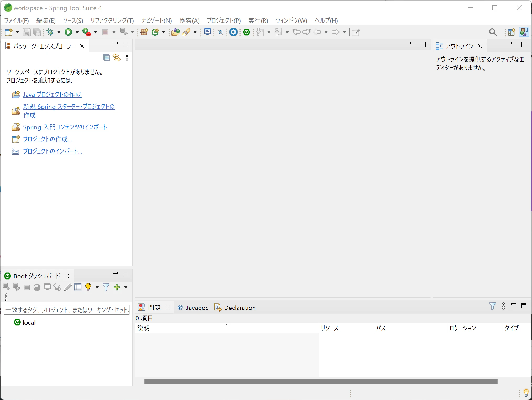Click the Boot Dashboard filter funnel icon
Viewport: 532px width, 400px height.
[x=106, y=287]
